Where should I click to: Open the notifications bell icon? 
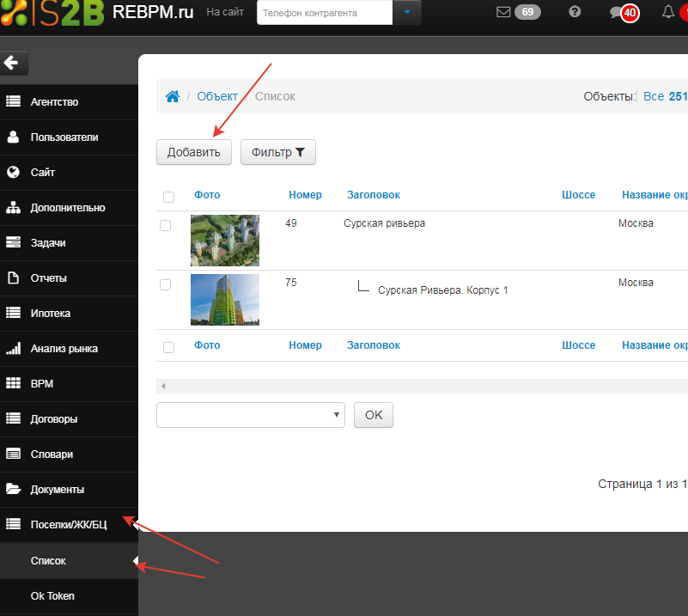point(668,12)
